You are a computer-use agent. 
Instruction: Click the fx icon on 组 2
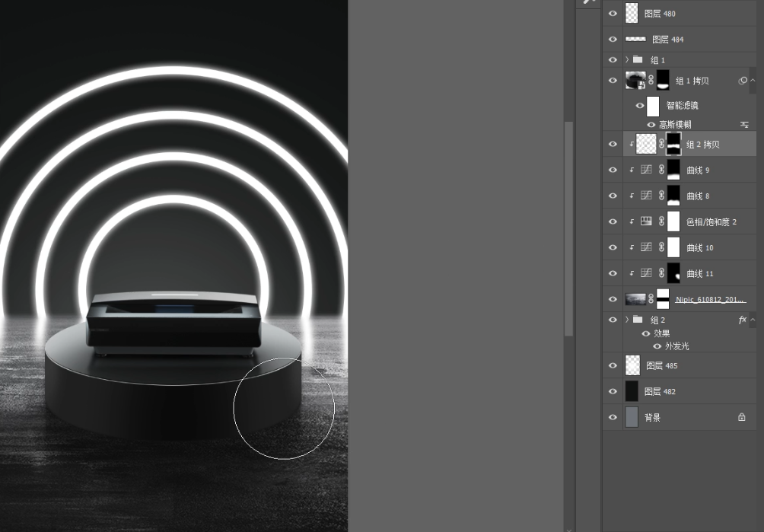(742, 320)
